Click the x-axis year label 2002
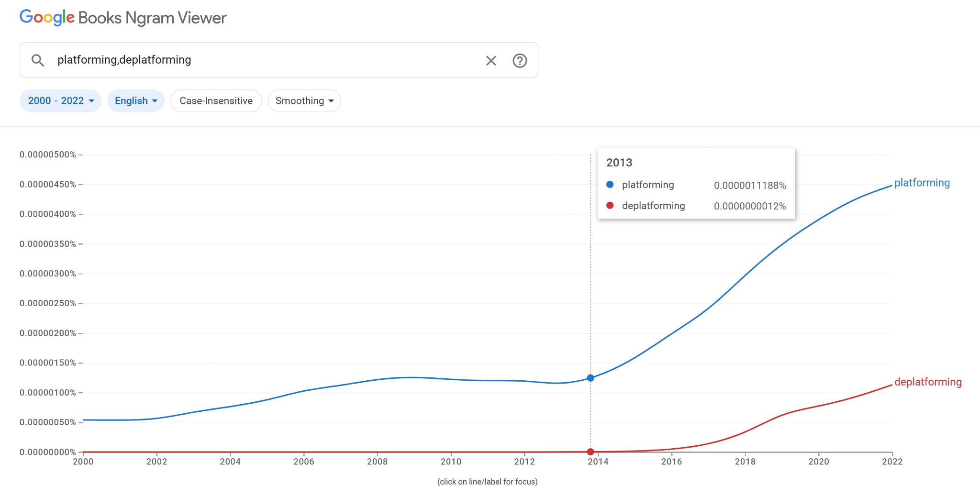980x496 pixels. (156, 462)
